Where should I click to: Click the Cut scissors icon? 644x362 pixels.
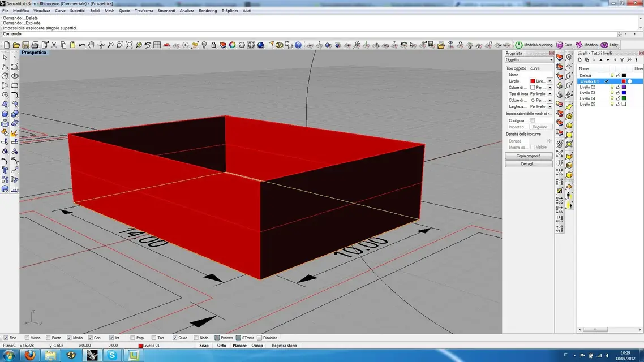(54, 45)
